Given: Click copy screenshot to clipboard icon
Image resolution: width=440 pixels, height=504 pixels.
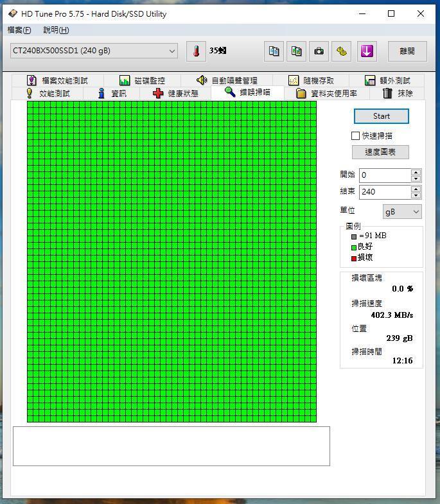Looking at the screenshot, I should pos(296,51).
